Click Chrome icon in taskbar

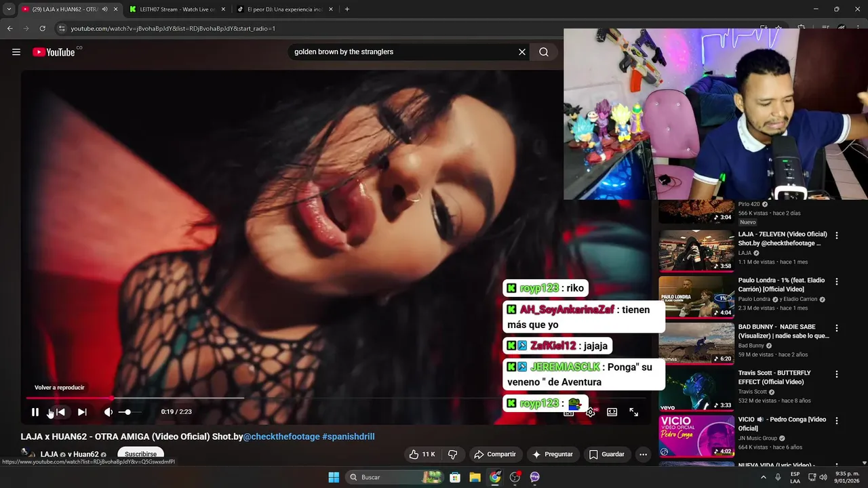(x=495, y=477)
